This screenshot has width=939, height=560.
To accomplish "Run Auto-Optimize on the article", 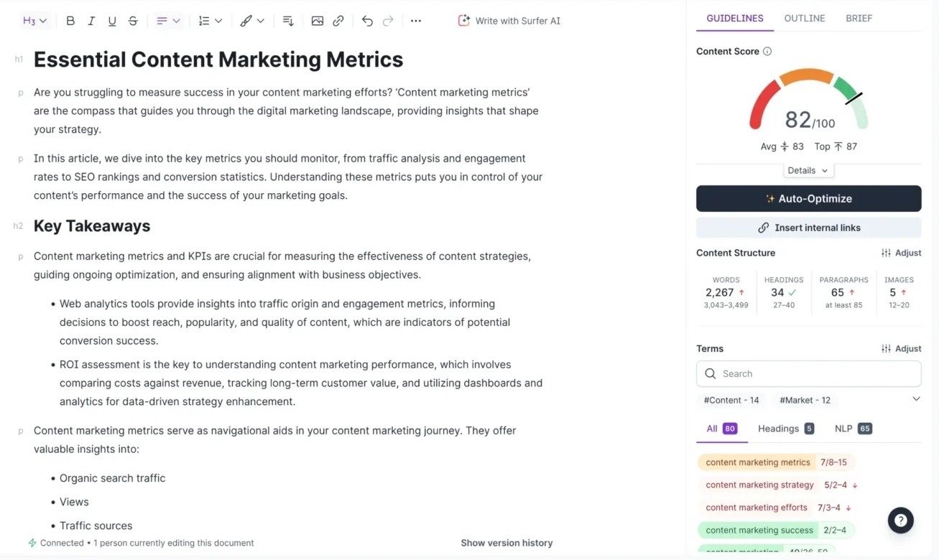I will [808, 198].
